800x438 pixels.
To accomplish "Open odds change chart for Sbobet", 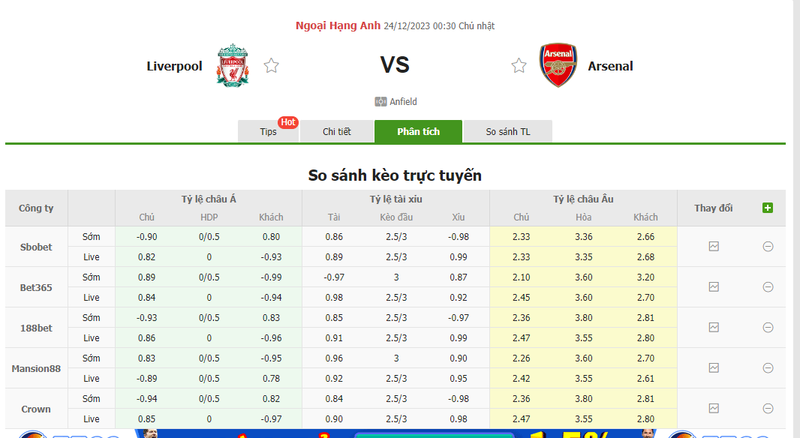I will click(714, 246).
